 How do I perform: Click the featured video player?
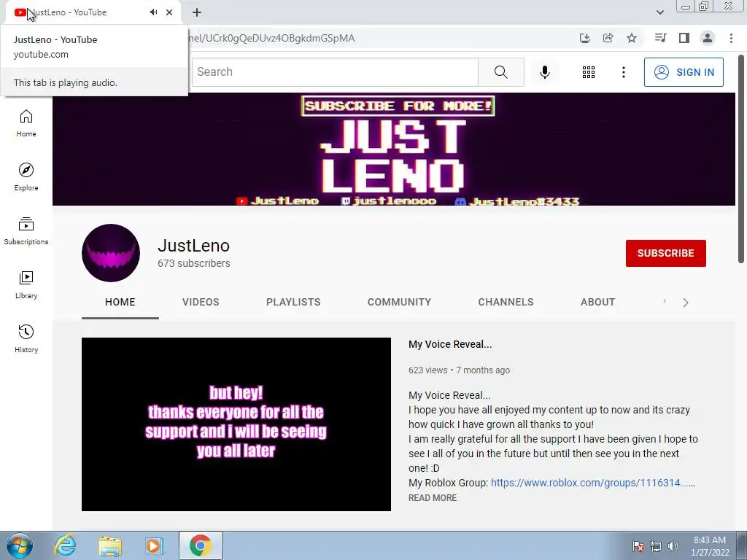pos(236,424)
